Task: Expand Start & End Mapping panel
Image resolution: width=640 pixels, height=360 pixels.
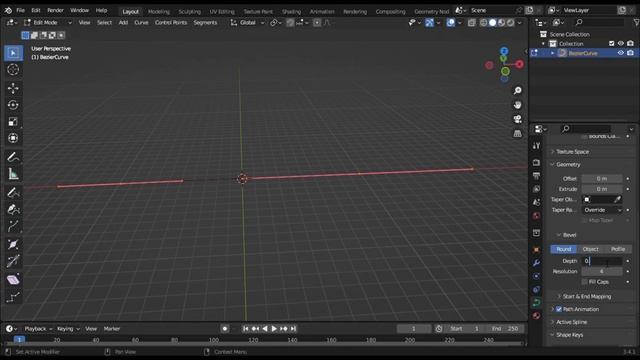Action: (587, 296)
